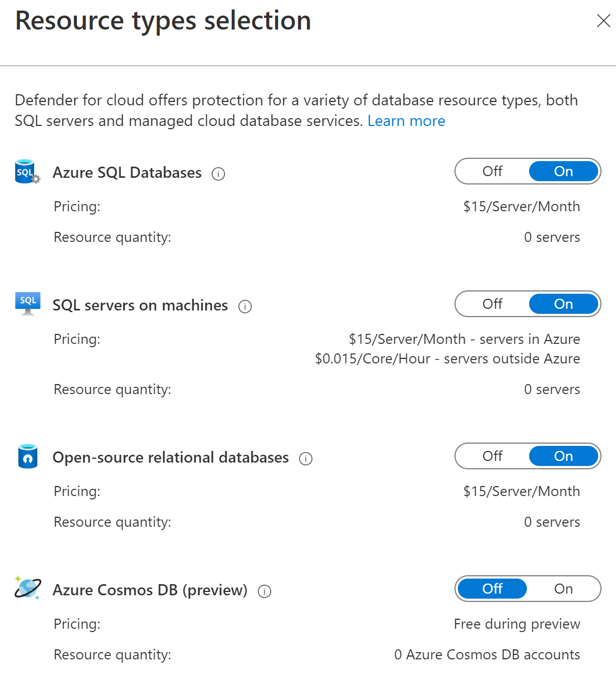Close the Resource types selection panel
The image size is (616, 680).
(x=603, y=21)
